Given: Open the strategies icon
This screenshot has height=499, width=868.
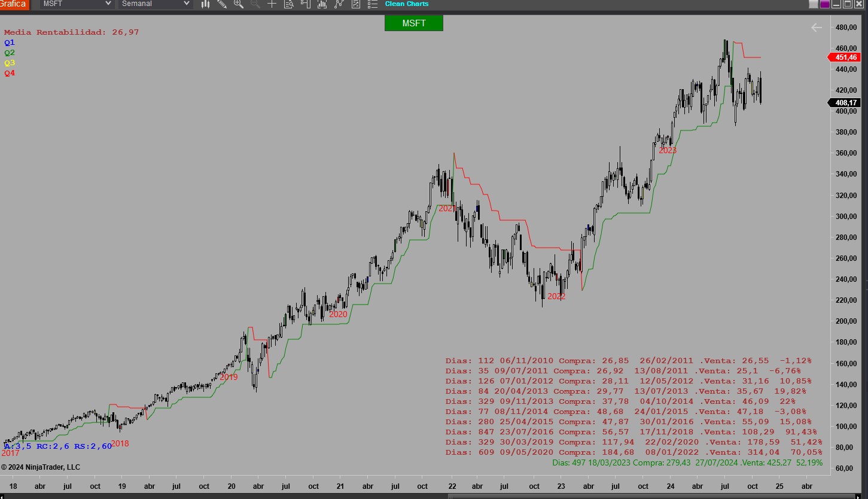Looking at the screenshot, I should coord(339,4).
